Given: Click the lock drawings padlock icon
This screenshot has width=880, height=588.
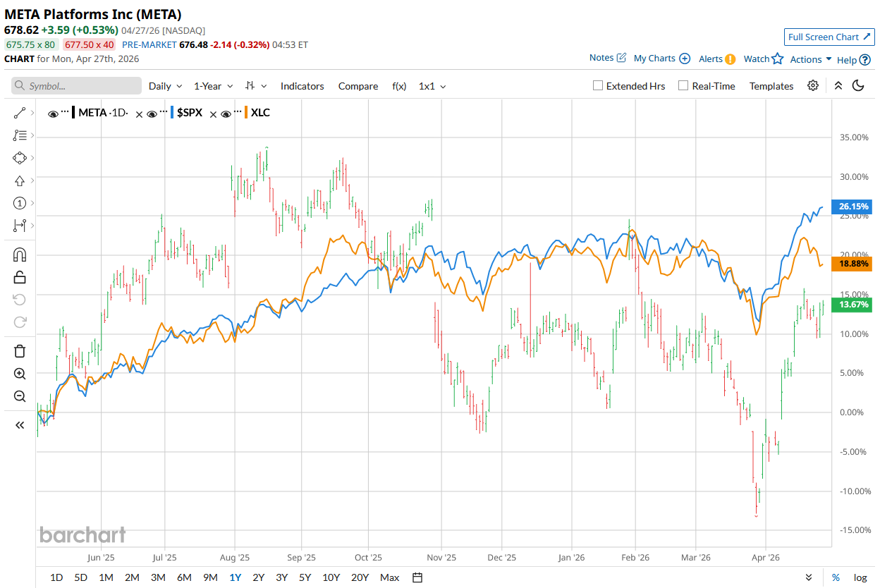Looking at the screenshot, I should tap(20, 277).
